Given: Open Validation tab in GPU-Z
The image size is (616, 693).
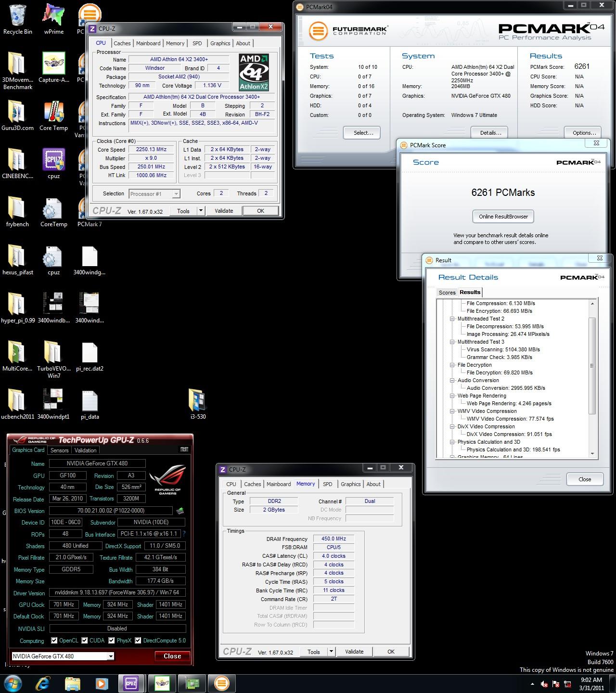Looking at the screenshot, I should click(x=86, y=450).
